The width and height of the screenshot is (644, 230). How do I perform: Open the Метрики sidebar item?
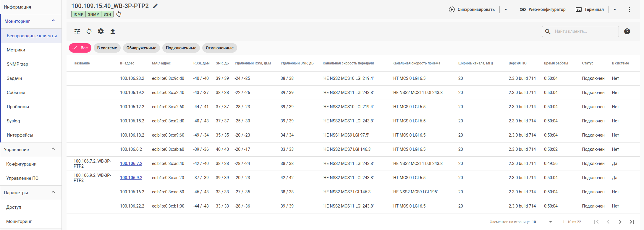tap(16, 50)
